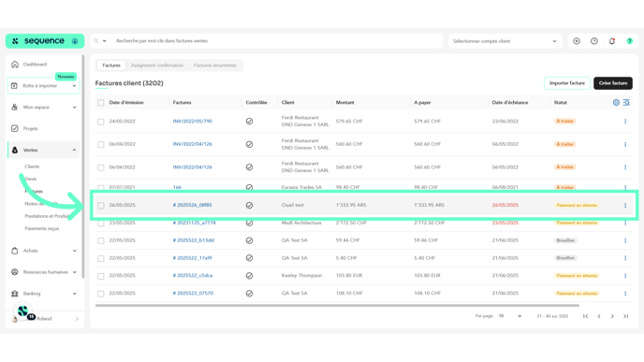This screenshot has width=644, height=362.
Task: Click the Créer facture button
Action: tap(613, 83)
